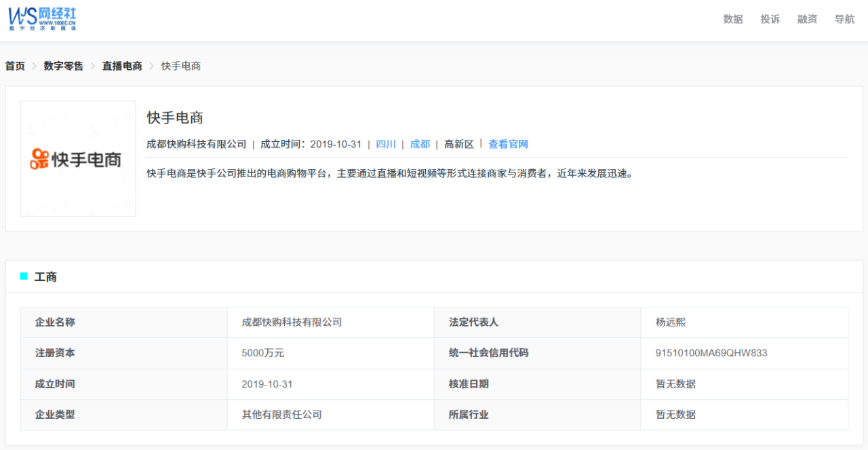Open the 融资 navigation menu
868x450 pixels.
coord(807,19)
